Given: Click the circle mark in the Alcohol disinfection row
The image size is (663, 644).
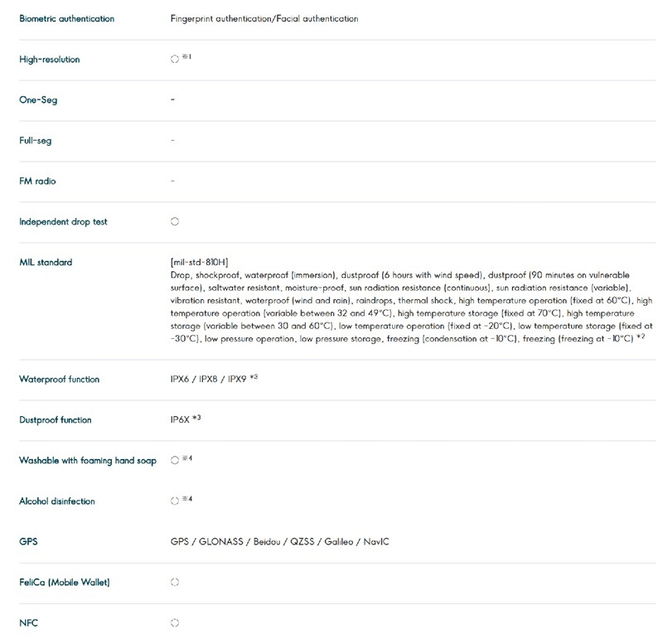Looking at the screenshot, I should click(175, 501).
